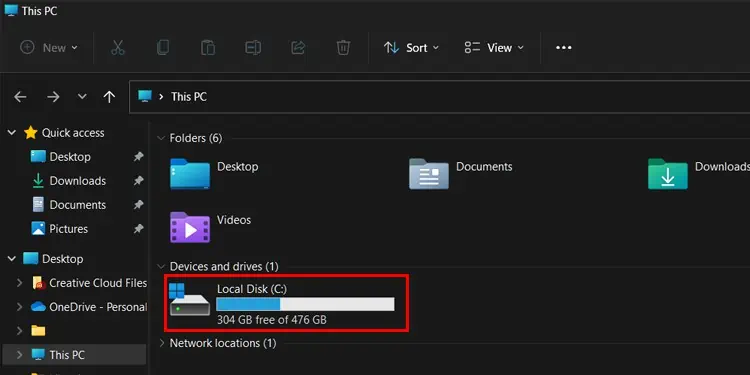Click the Local Disk (C:) usage bar
The height and width of the screenshot is (375, 750).
305,304
